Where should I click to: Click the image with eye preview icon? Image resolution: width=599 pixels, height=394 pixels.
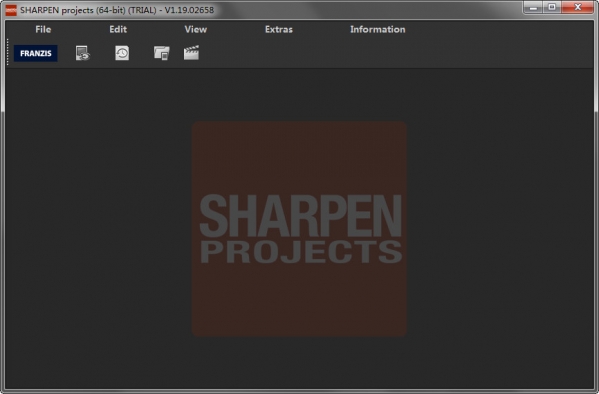pos(83,53)
